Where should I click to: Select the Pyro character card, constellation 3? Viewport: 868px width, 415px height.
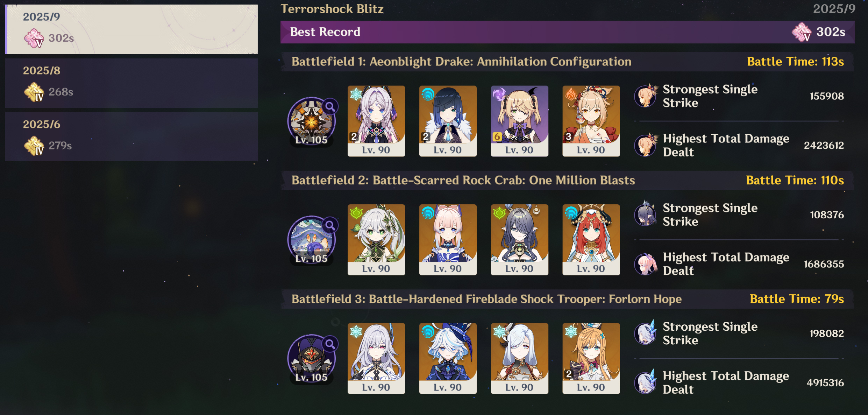(591, 121)
